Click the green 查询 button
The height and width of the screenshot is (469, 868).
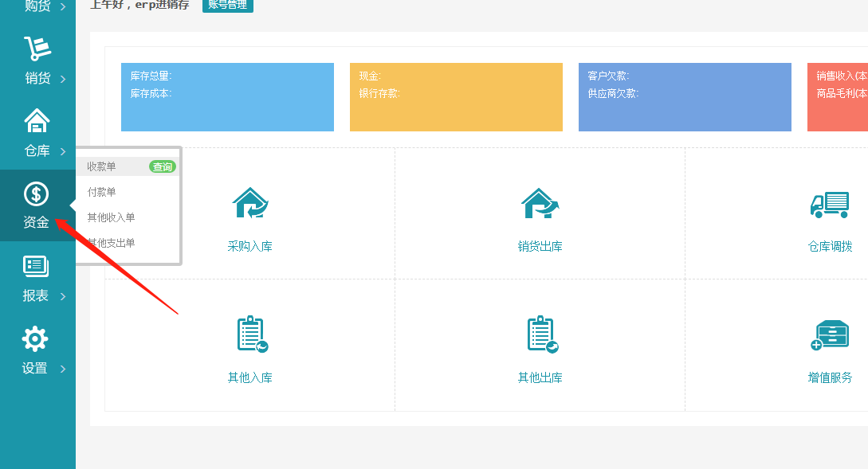coord(163,166)
